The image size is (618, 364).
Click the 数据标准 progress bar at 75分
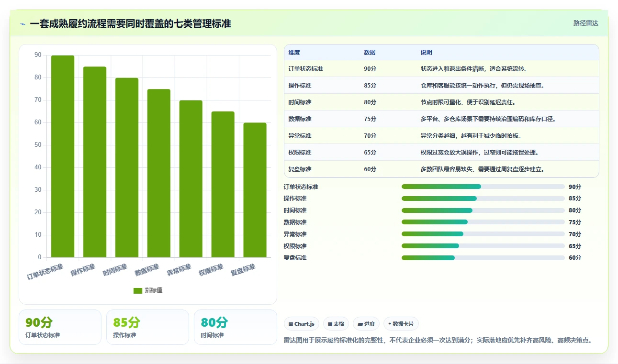483,222
